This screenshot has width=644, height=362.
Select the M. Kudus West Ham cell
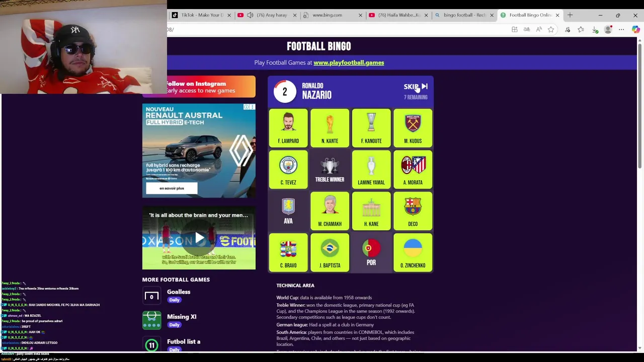(x=413, y=128)
